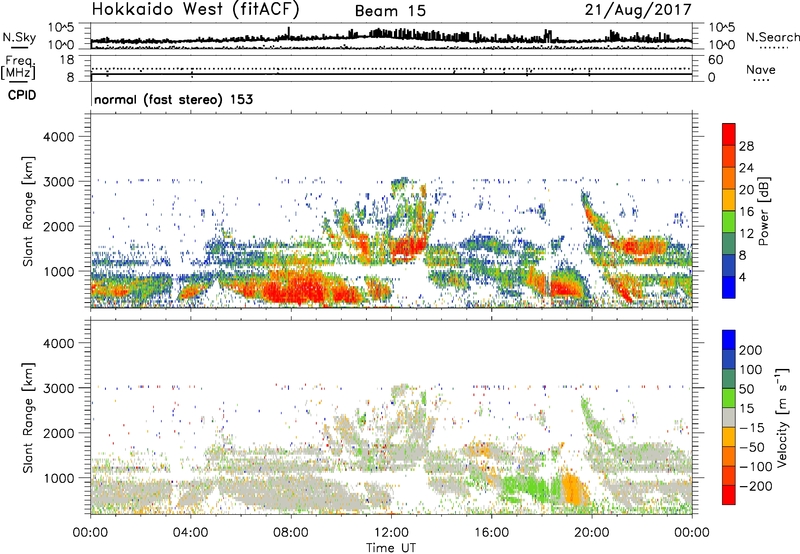
Task: Select the 'Freq. [MHz]' axis label
Action: point(19,67)
